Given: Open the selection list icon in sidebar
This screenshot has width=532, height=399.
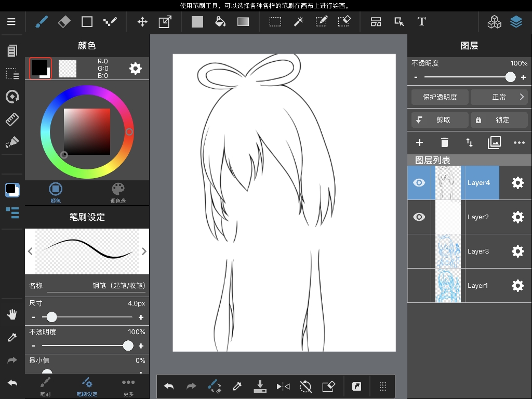Looking at the screenshot, I should (x=12, y=73).
